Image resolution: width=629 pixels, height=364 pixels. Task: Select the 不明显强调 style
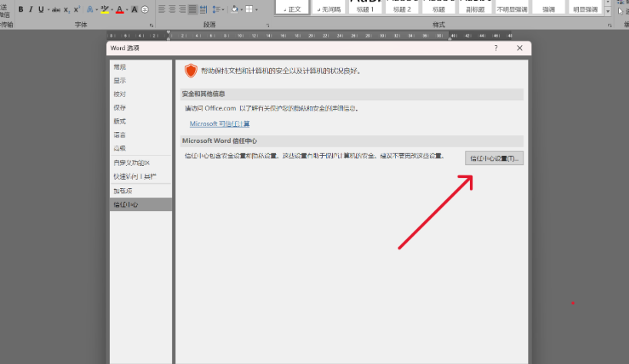512,7
